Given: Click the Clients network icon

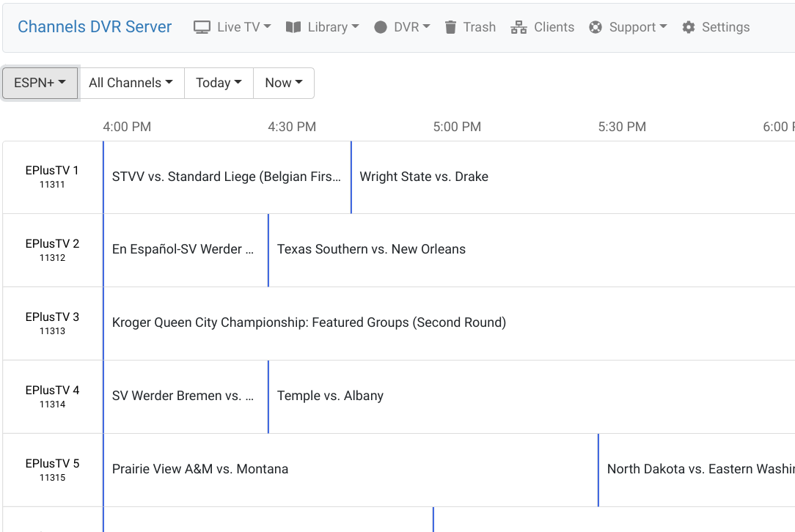Looking at the screenshot, I should click(x=519, y=27).
